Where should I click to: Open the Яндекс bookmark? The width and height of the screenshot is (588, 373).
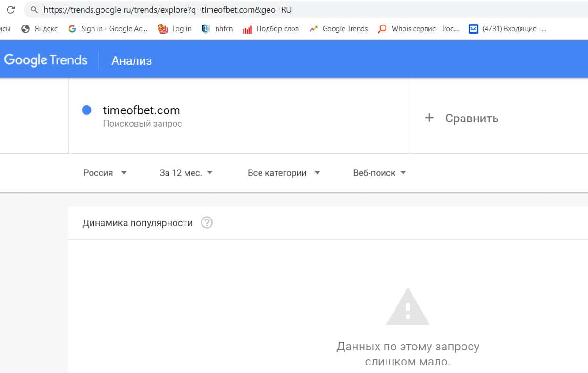[40, 29]
